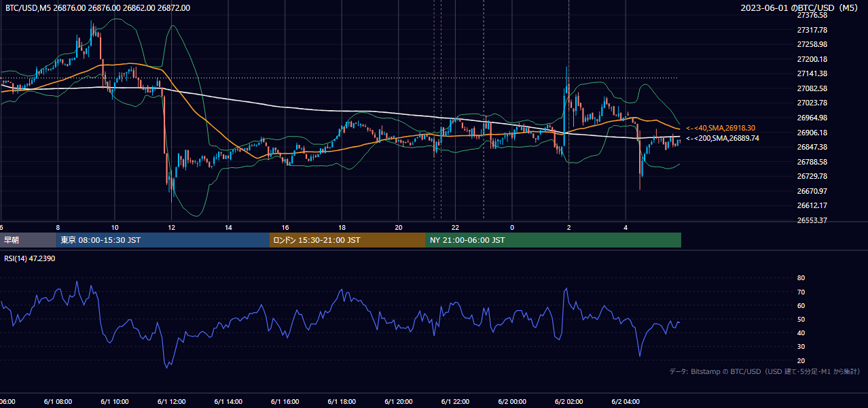Image resolution: width=868 pixels, height=408 pixels.
Task: Click price level 26553.37 on axis
Action: pyautogui.click(x=812, y=220)
